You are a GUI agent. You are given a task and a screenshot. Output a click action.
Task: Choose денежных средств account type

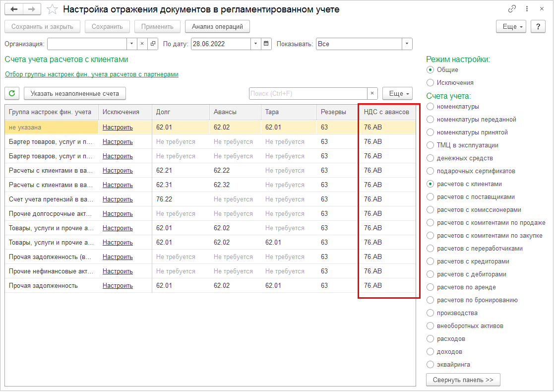point(430,158)
